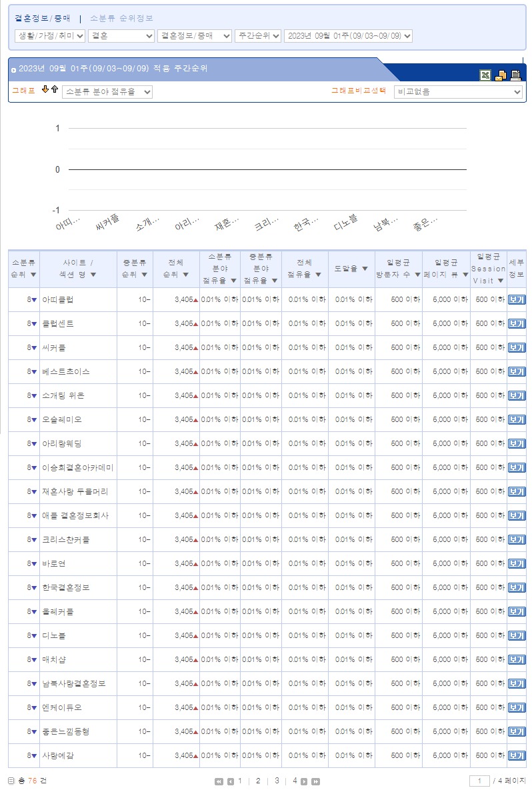
Task: Open the 생활/가정/취미 category dropdown
Action: click(x=50, y=36)
